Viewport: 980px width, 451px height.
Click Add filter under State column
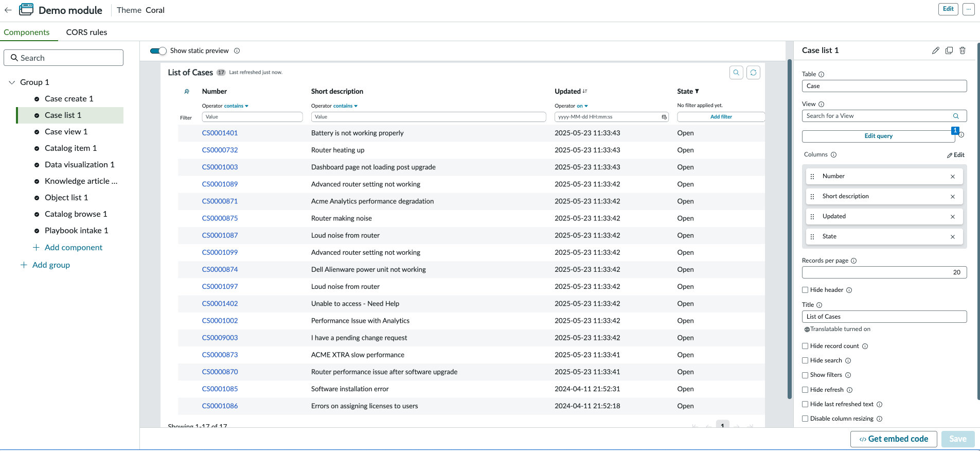coord(721,117)
